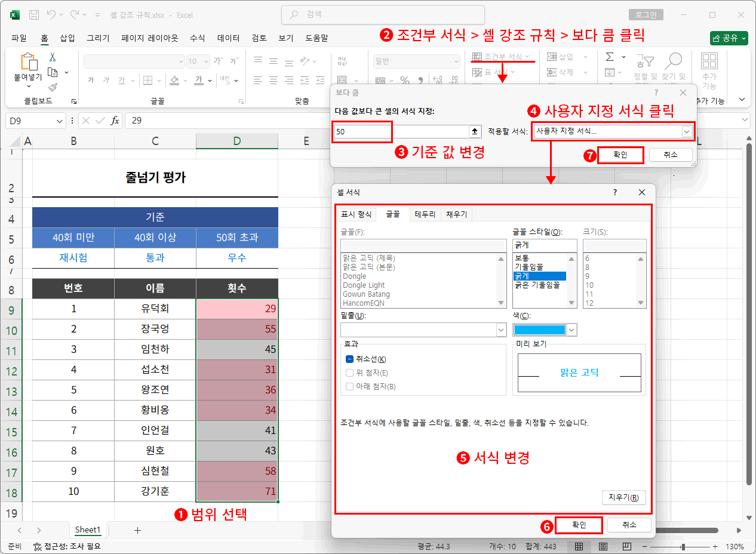The image size is (756, 554).
Task: Click the Sort and Filter (정렬 및 필터) icon
Action: click(645, 61)
